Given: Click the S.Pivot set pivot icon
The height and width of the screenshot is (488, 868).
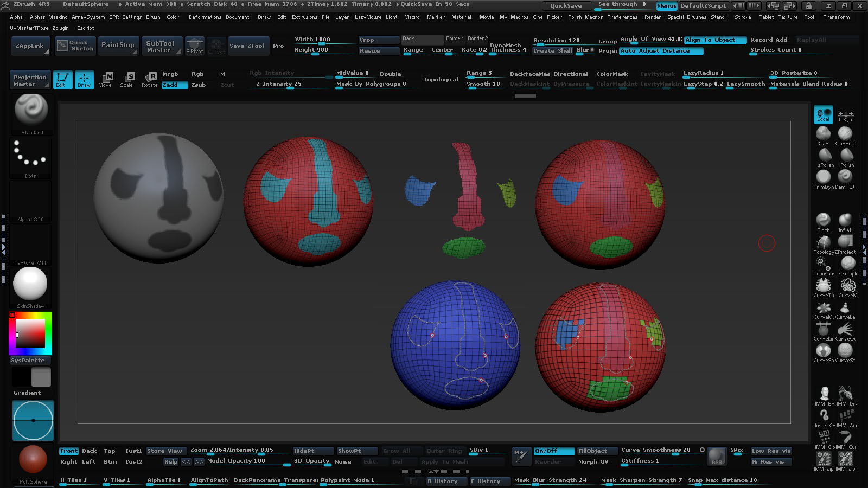Looking at the screenshot, I should [x=194, y=46].
